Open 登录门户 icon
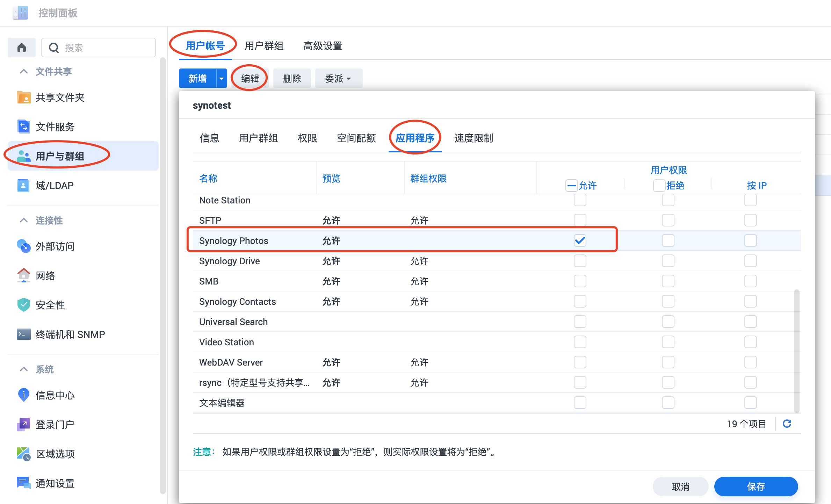 tap(24, 424)
